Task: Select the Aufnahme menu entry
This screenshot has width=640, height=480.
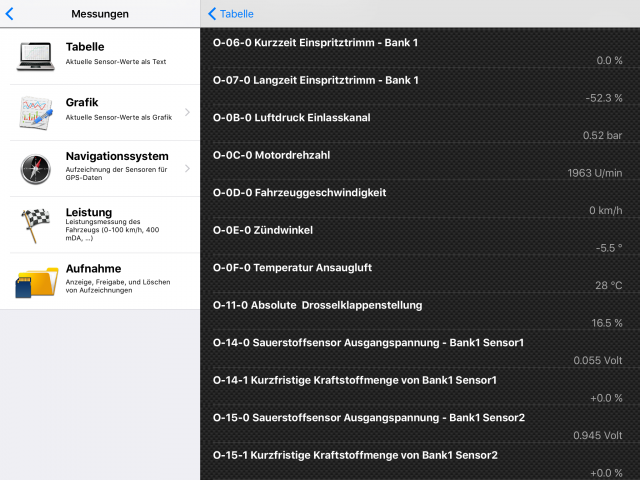Action: (100, 281)
